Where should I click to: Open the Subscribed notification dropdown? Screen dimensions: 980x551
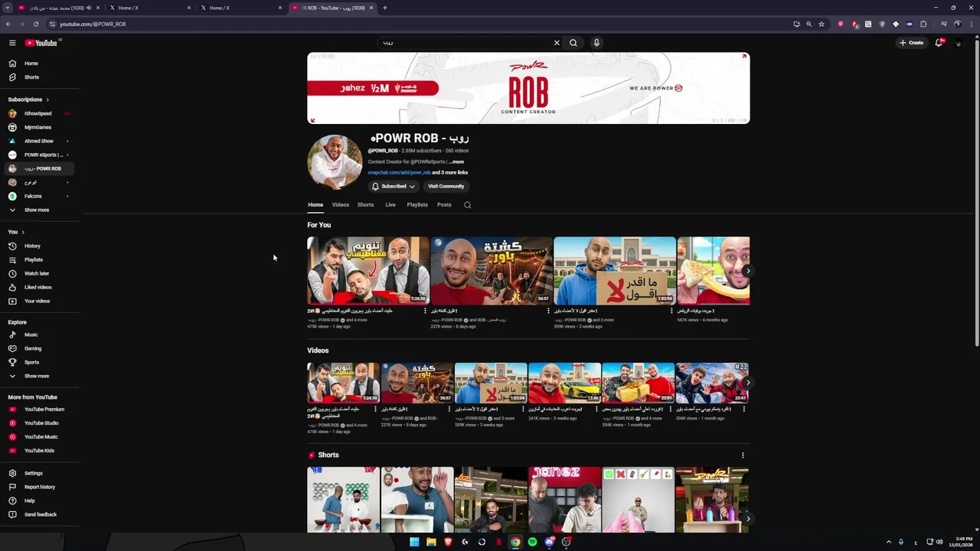[x=394, y=186]
